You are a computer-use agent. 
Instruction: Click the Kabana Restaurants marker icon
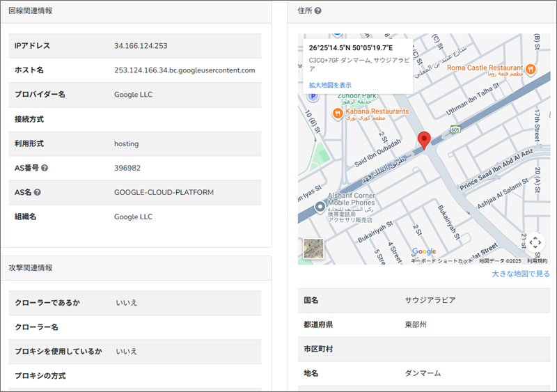tap(337, 112)
